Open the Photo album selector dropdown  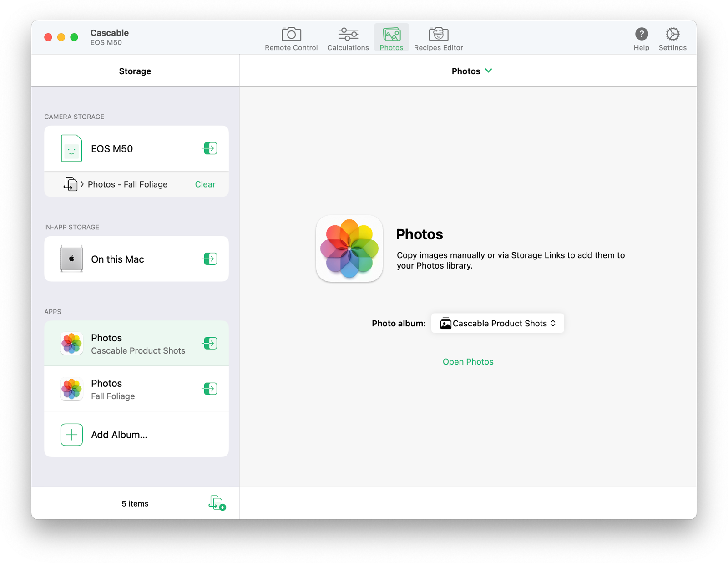pos(497,324)
